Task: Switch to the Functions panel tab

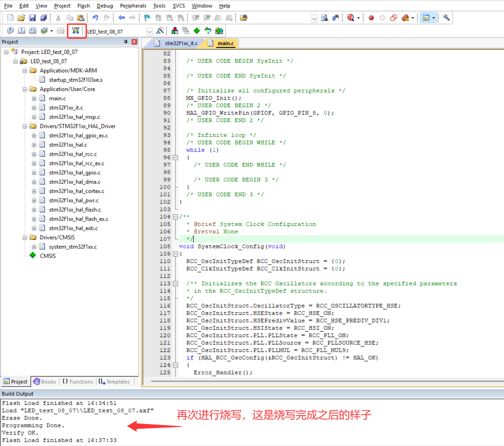Action: point(78,382)
